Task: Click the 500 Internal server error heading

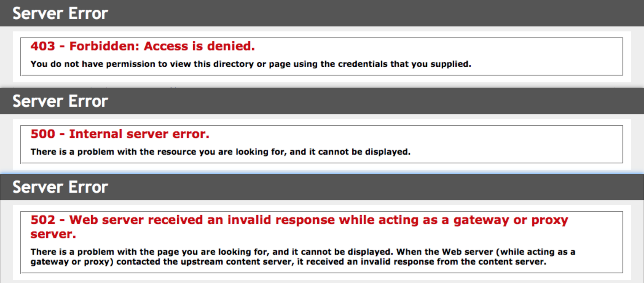Action: (x=121, y=133)
